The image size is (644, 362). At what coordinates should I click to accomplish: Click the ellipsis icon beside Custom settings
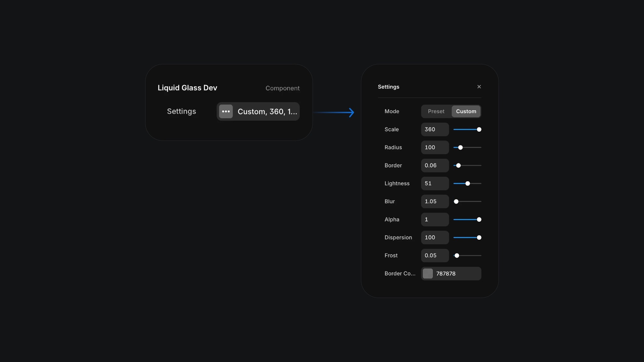point(225,111)
